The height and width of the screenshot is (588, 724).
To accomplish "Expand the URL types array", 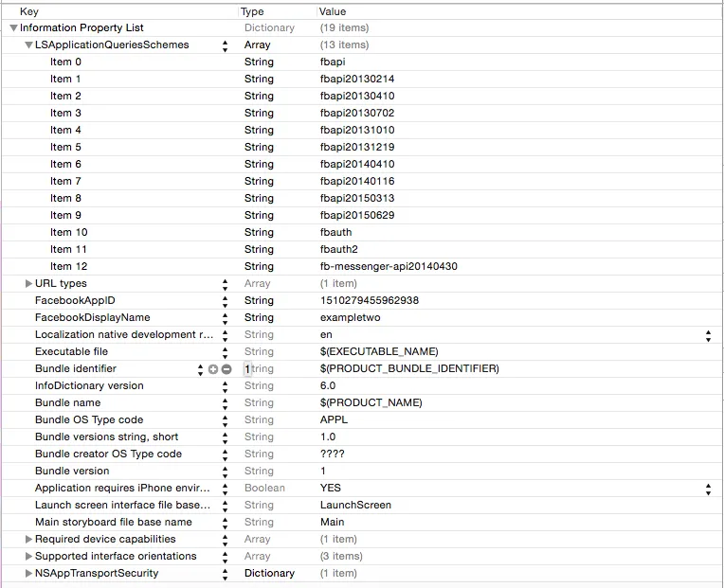I will 28,284.
